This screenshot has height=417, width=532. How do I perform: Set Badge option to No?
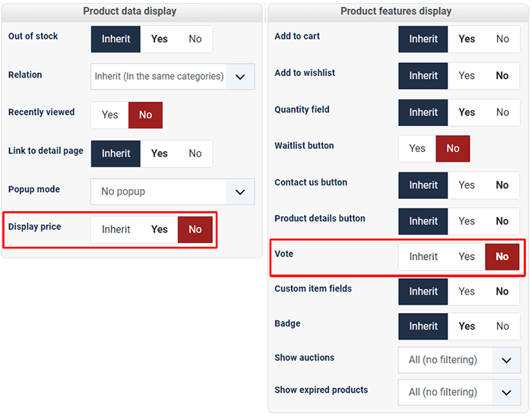(502, 326)
